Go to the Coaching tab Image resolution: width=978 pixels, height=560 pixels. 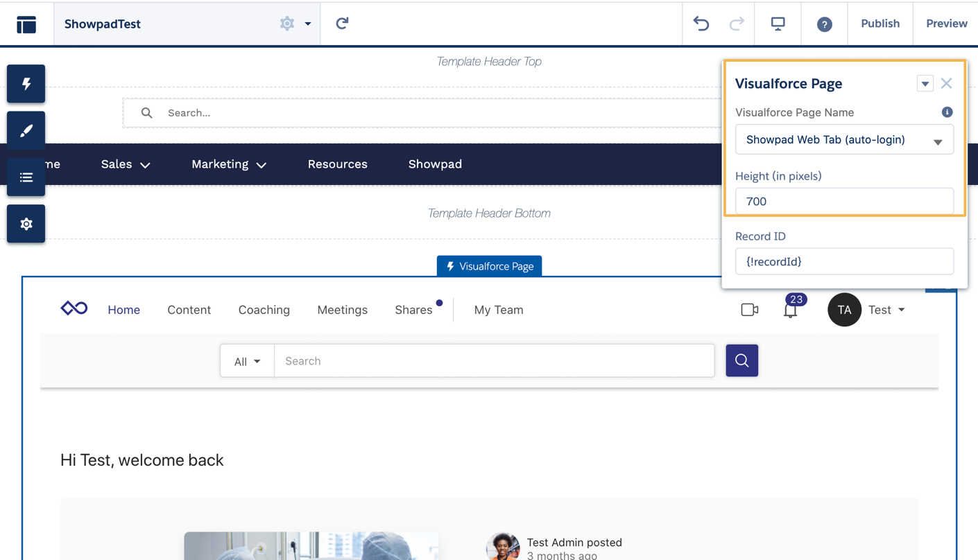[264, 310]
